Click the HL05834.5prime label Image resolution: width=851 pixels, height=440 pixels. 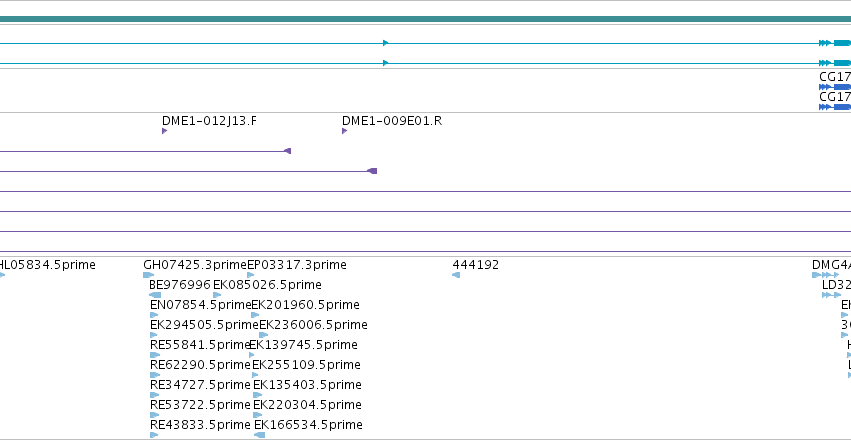(47, 265)
